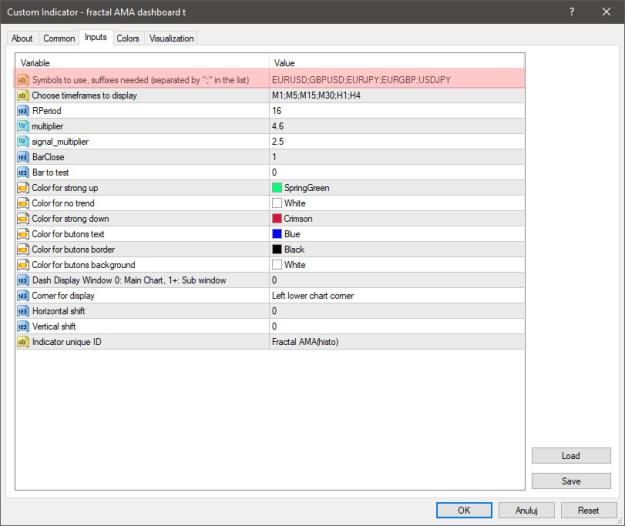Image resolution: width=625 pixels, height=526 pixels.
Task: Click the Crimson color swatch
Action: (277, 218)
